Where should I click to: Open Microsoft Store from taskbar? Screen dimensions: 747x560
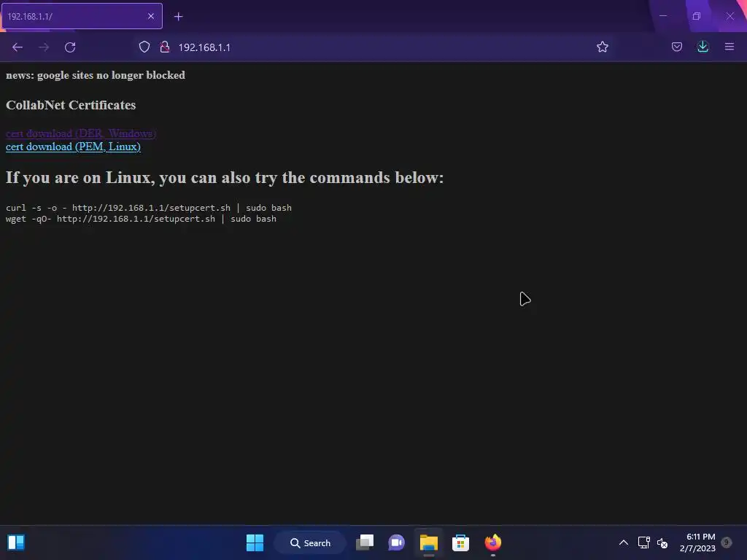click(x=461, y=542)
